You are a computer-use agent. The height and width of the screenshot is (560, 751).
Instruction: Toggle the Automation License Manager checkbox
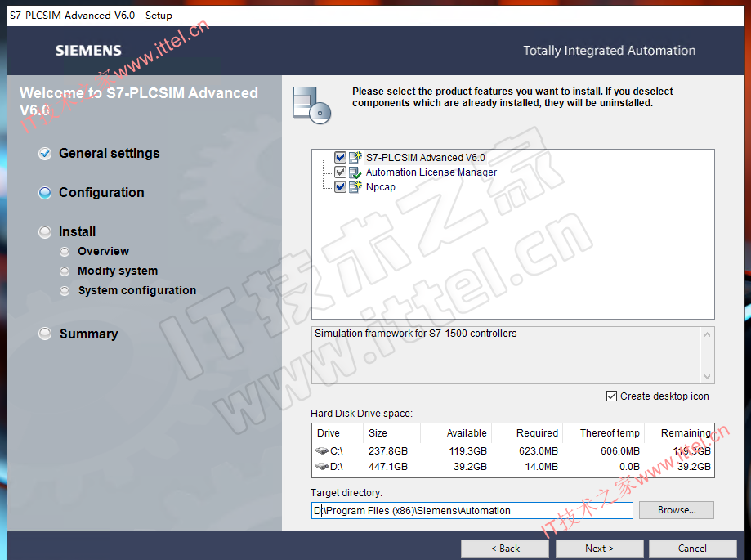(x=340, y=172)
